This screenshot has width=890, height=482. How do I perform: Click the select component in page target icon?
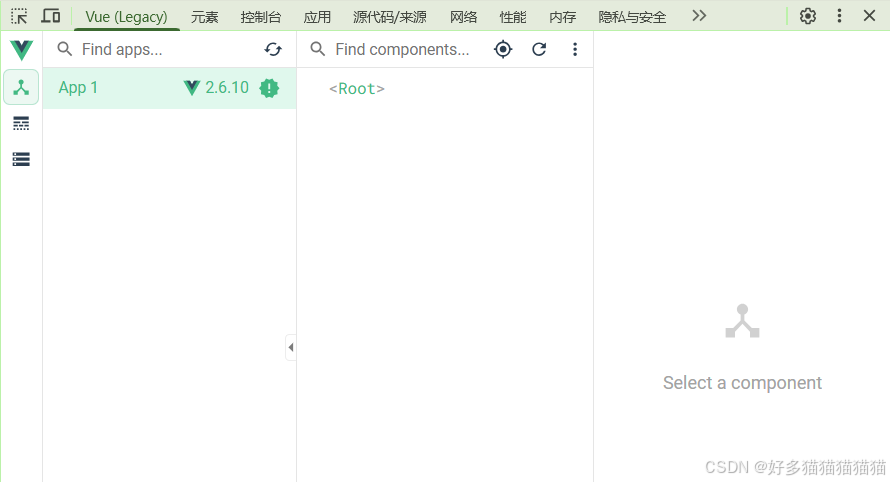point(503,49)
